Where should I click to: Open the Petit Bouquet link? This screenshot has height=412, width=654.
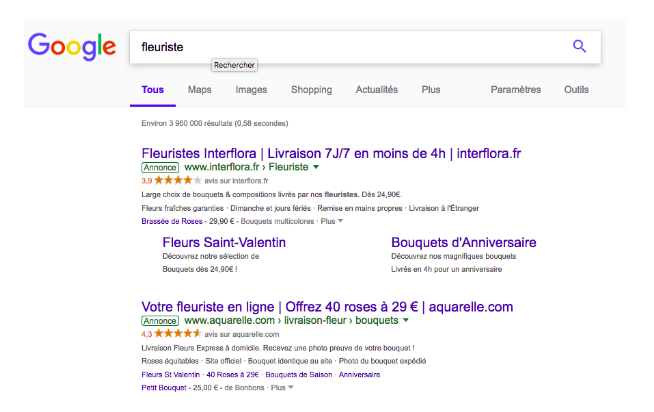(x=164, y=388)
